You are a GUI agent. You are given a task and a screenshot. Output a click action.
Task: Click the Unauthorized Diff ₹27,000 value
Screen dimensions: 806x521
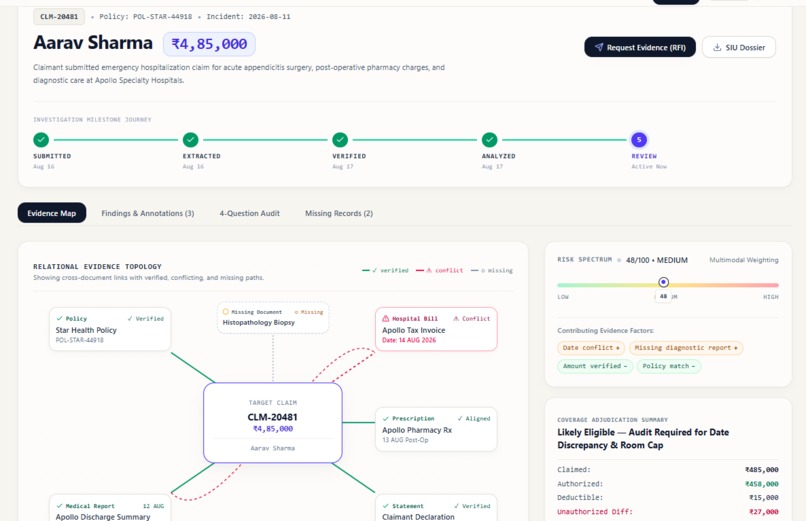[x=763, y=512]
